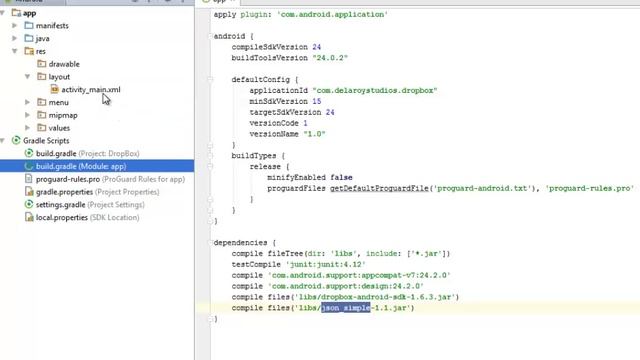
Task: Open activity_main.xml in the project tree
Action: pos(91,89)
